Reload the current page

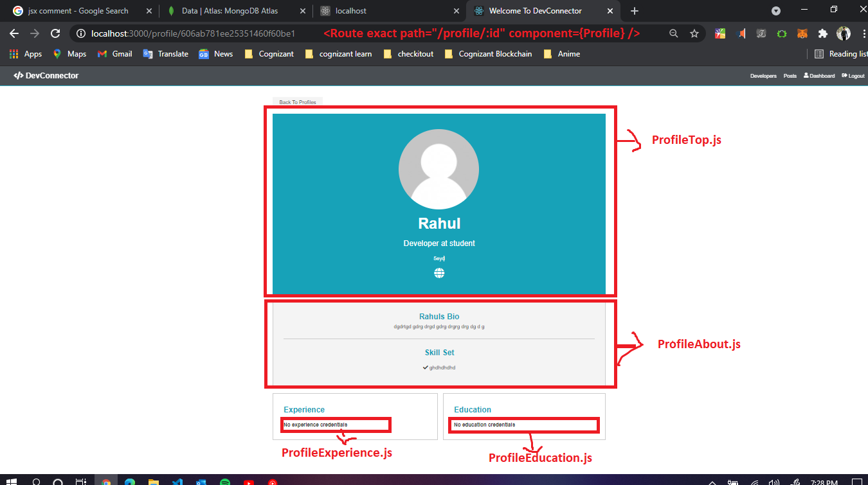point(55,33)
